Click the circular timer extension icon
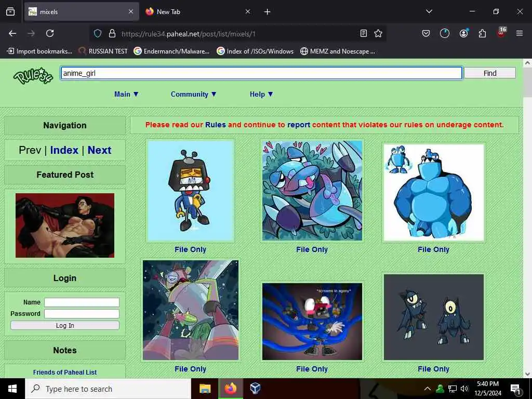This screenshot has width=532, height=399. tap(445, 33)
